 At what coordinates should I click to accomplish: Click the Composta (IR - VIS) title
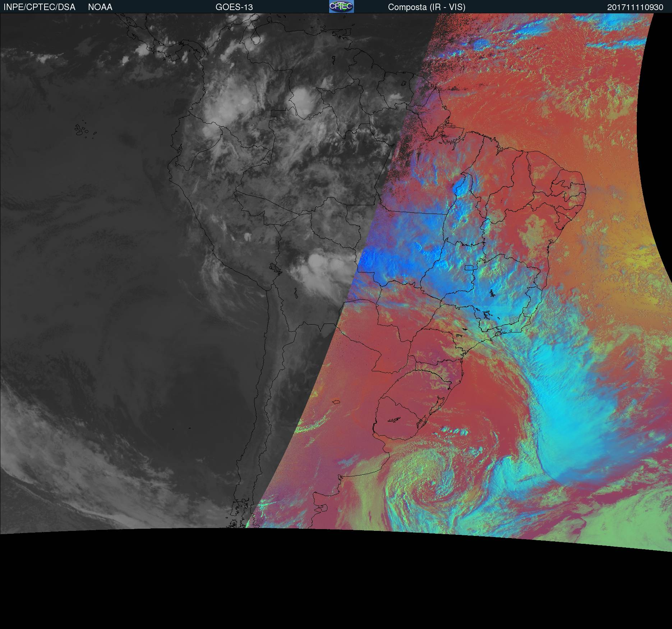[427, 7]
